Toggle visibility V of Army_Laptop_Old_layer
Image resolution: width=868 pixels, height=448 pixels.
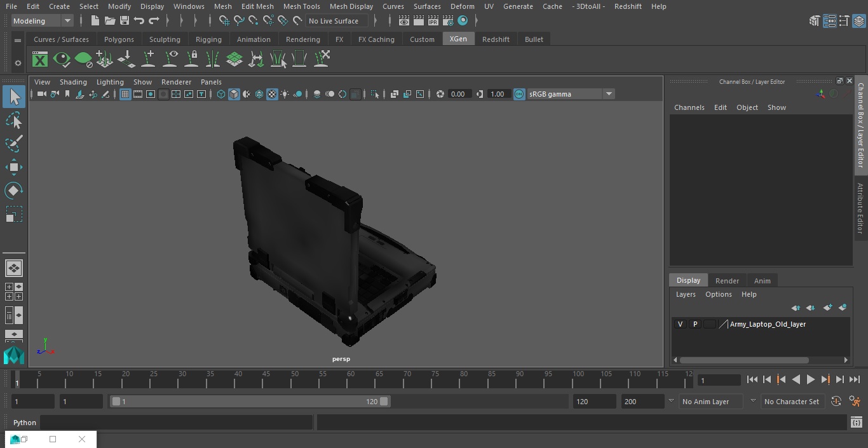pyautogui.click(x=680, y=324)
